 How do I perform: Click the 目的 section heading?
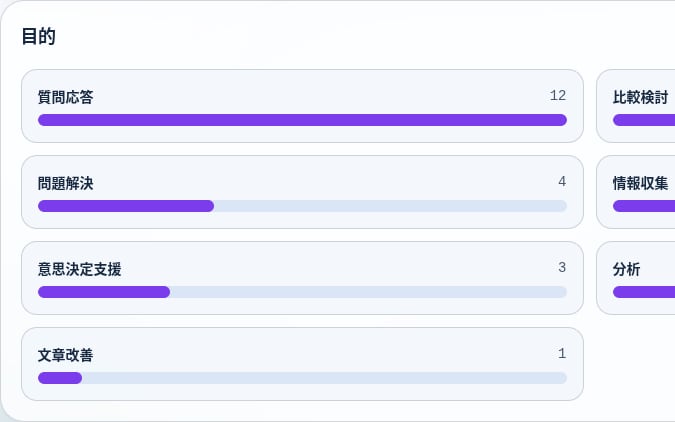tap(38, 36)
